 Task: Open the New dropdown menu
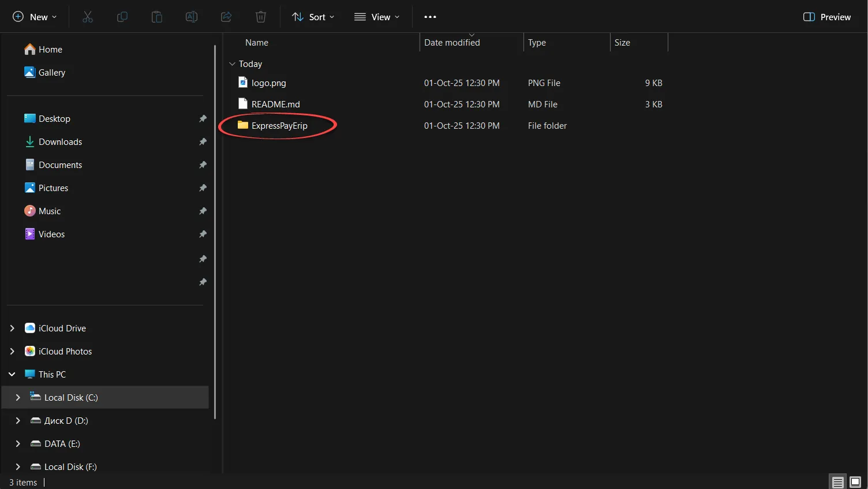click(35, 17)
